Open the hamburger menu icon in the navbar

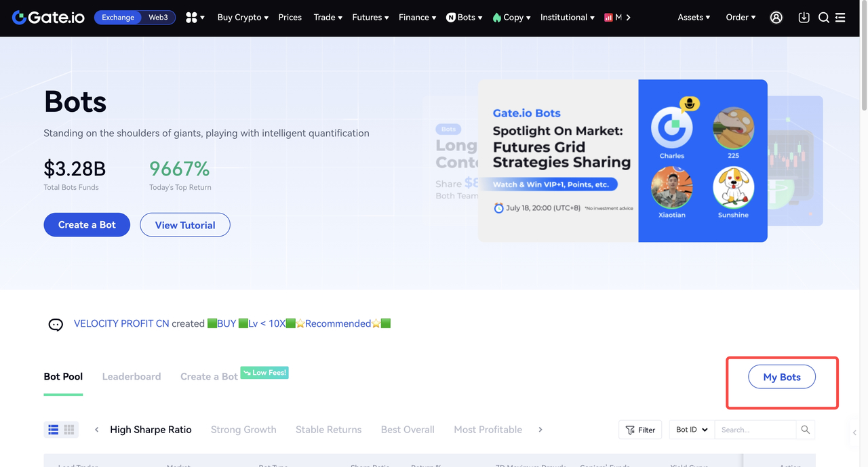pos(841,18)
